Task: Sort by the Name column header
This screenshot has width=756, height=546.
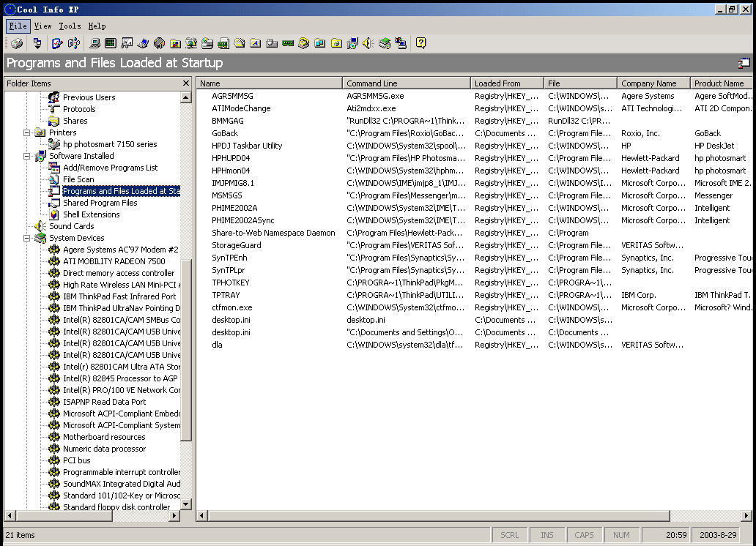Action: click(x=270, y=83)
